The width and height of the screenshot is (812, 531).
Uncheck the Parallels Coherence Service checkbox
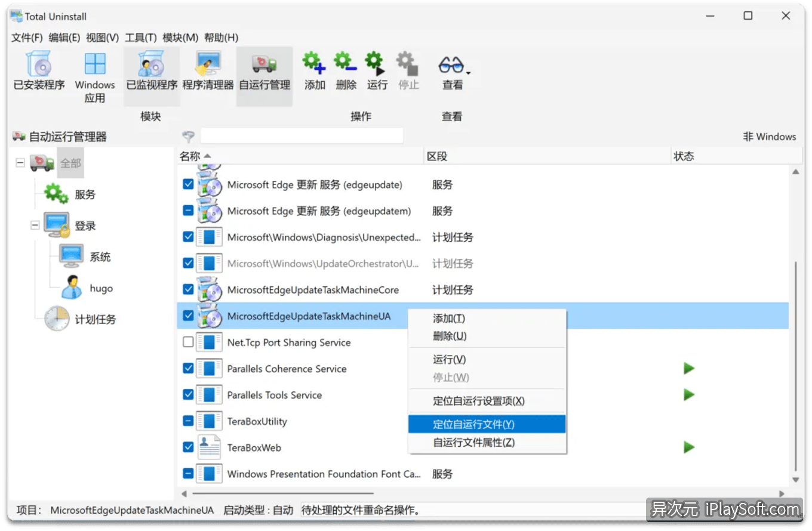pyautogui.click(x=187, y=368)
